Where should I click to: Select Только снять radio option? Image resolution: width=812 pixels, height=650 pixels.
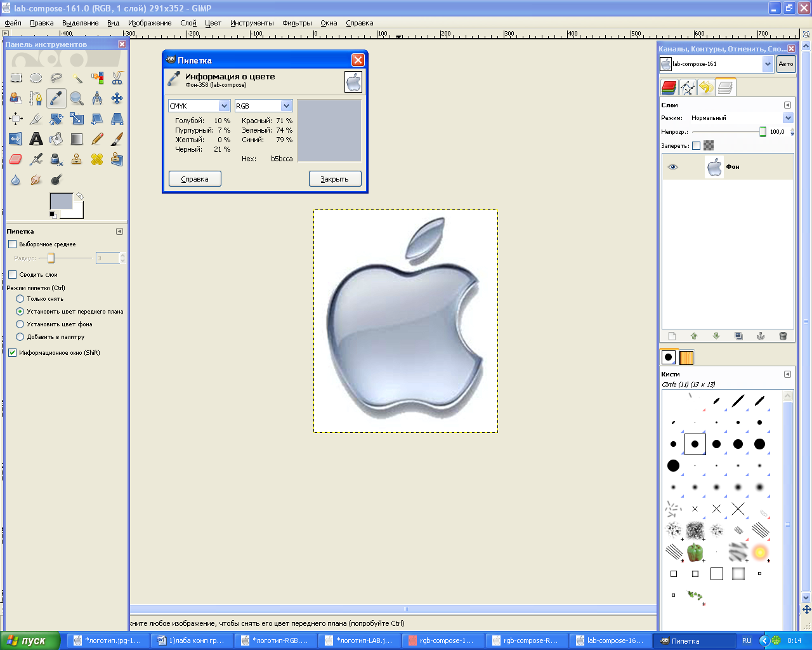click(x=20, y=299)
